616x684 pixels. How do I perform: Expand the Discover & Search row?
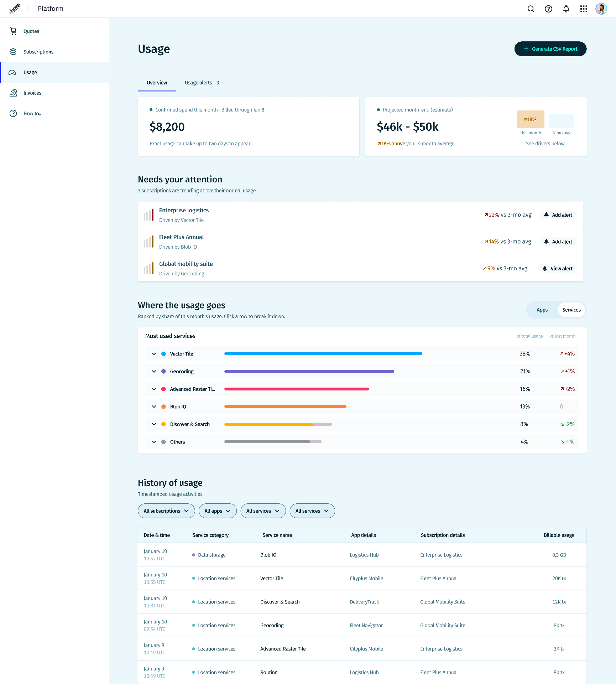click(x=154, y=424)
